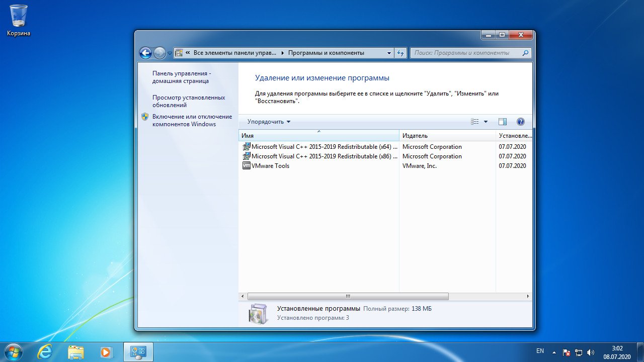
Task: Maximize the Programs and Features window
Action: click(502, 35)
